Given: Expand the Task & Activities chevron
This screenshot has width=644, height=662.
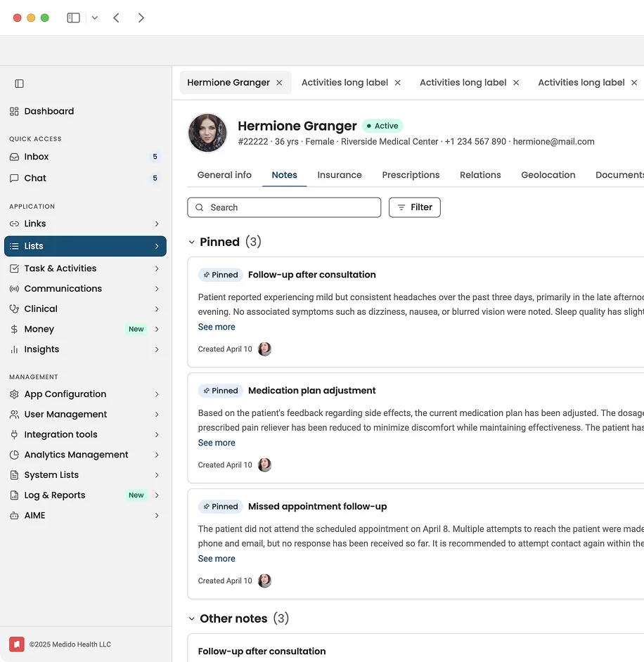Looking at the screenshot, I should [x=157, y=268].
